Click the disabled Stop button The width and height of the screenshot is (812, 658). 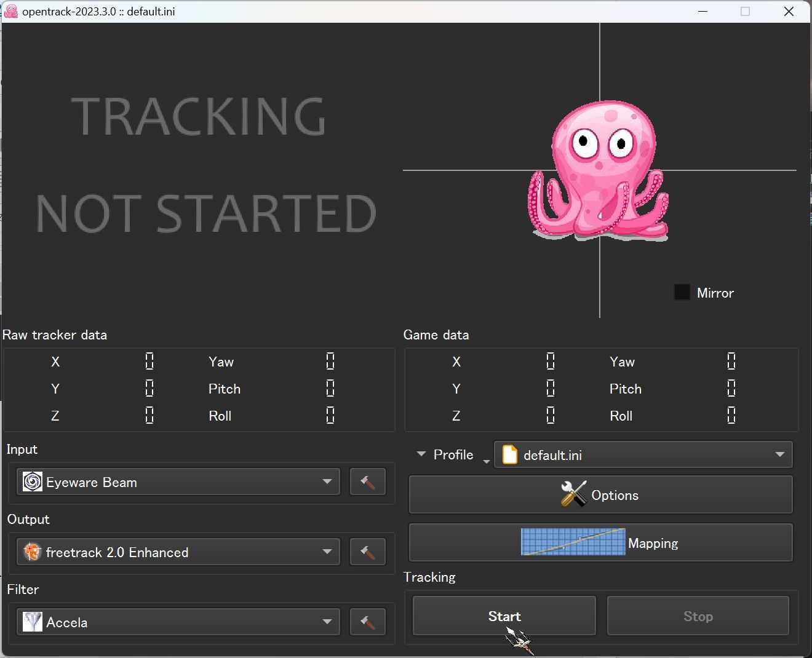pos(698,616)
